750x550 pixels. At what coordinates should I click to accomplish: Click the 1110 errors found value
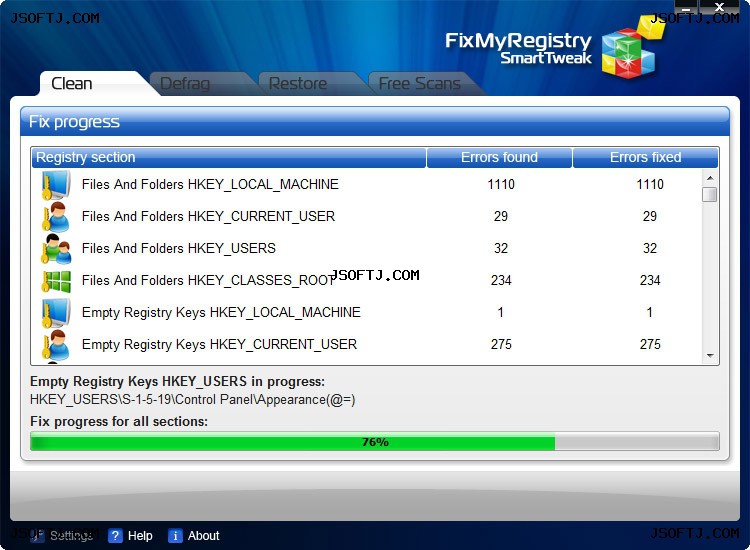(x=501, y=185)
